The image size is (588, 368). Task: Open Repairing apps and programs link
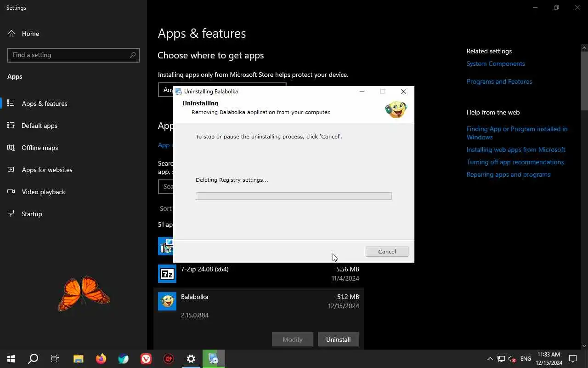coord(509,174)
